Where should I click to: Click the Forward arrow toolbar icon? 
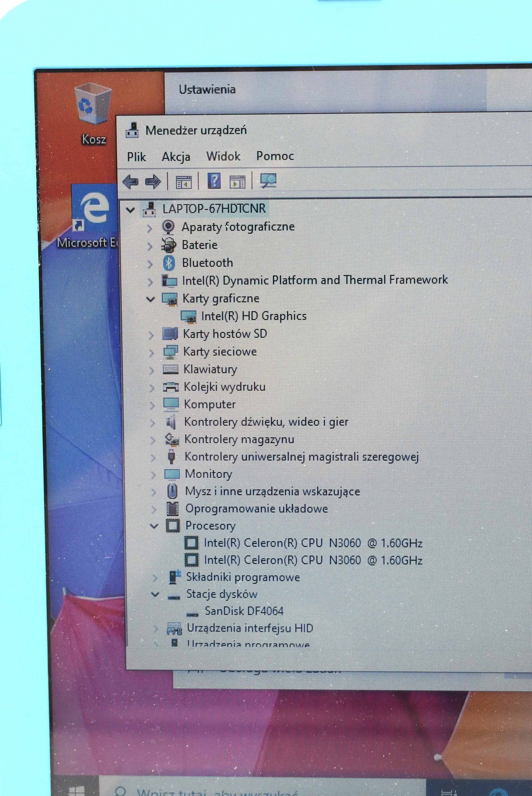[153, 181]
